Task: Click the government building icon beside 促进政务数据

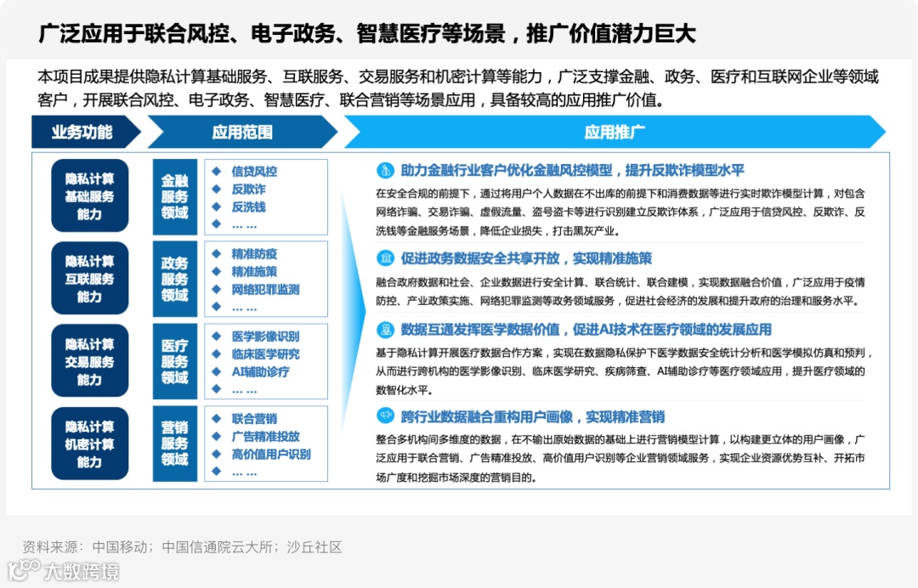Action: coord(385,258)
